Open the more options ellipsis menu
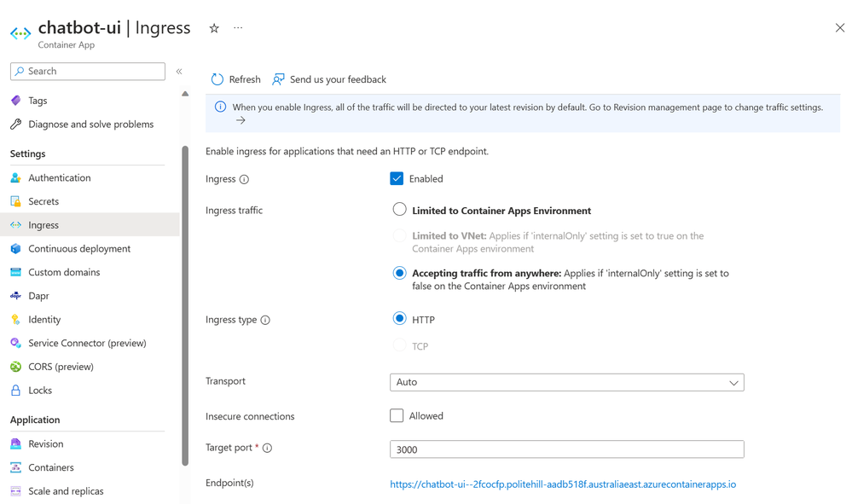The height and width of the screenshot is (504, 852). pyautogui.click(x=238, y=27)
